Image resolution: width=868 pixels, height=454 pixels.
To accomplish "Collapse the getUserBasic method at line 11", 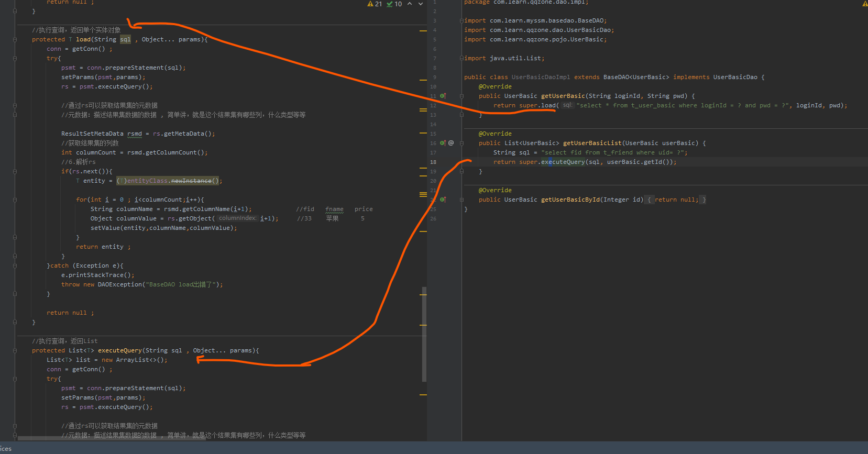I will pos(462,96).
